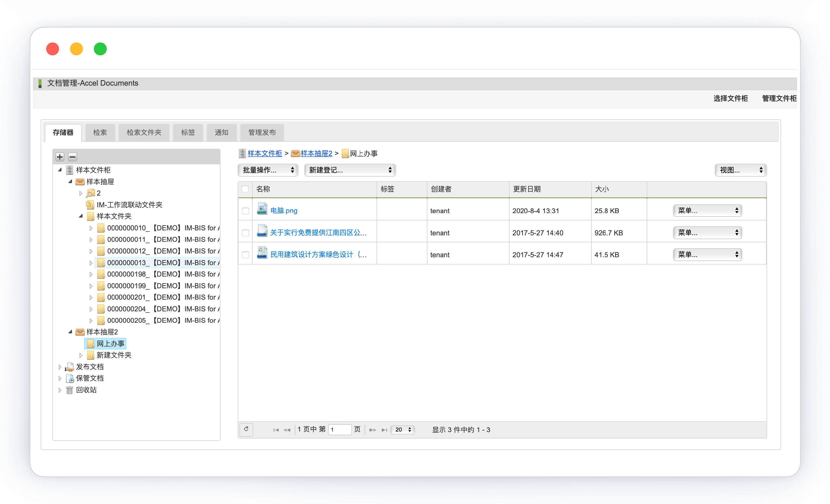Screen dimensions: 830x504
Task: Toggle checkbox for 民用建筑设计方案绿色设计 file
Action: point(246,254)
